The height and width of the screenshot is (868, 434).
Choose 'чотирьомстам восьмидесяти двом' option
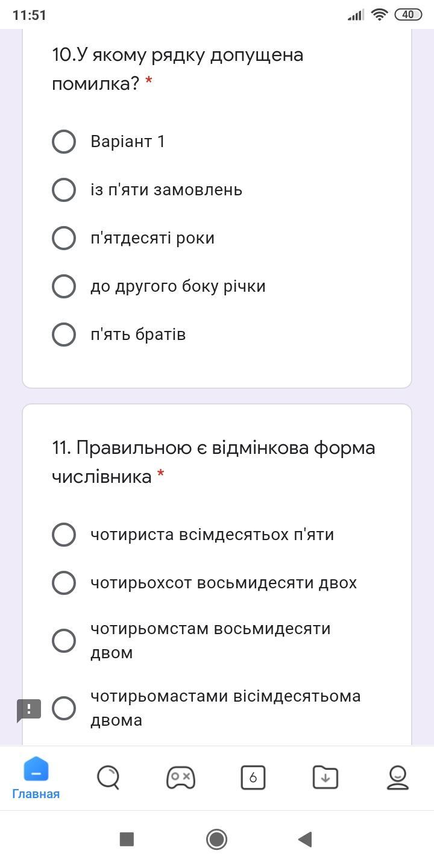pyautogui.click(x=64, y=641)
